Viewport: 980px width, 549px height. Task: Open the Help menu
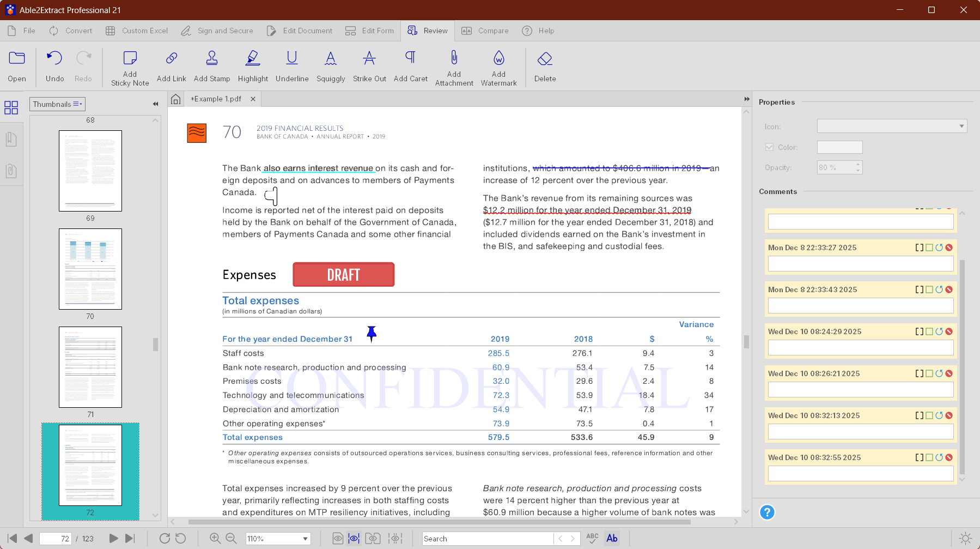click(x=538, y=31)
